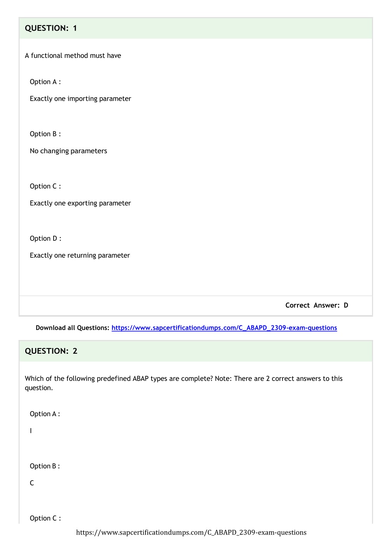
Task: Open the sapcertificationdumps download all questions link
Action: [x=224, y=328]
